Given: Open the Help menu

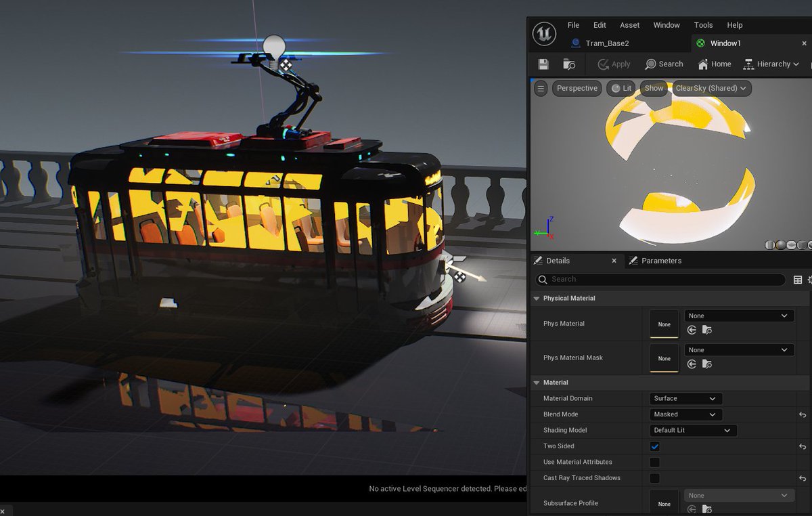Looking at the screenshot, I should tap(735, 25).
